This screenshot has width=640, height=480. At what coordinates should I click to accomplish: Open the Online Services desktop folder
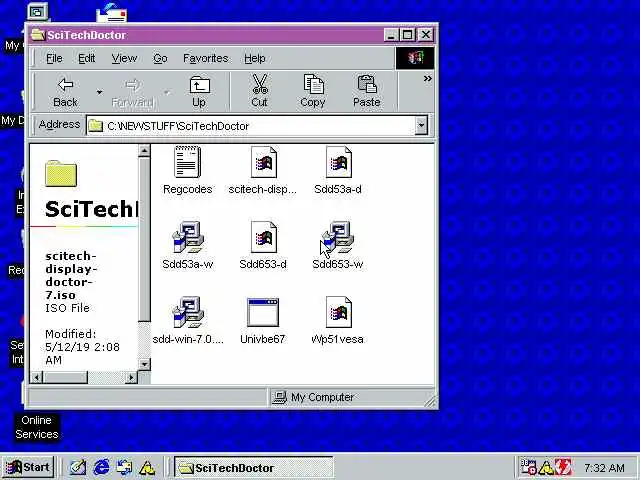tap(36, 427)
